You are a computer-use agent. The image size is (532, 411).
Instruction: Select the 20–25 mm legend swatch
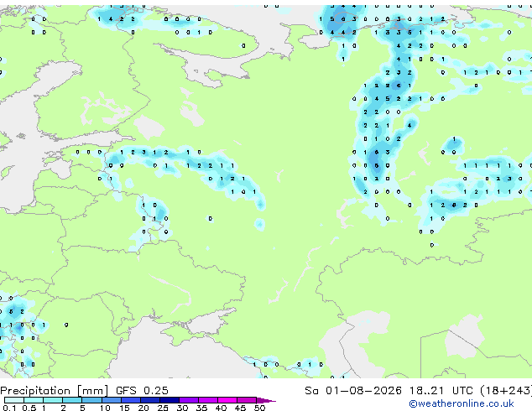click(150, 400)
